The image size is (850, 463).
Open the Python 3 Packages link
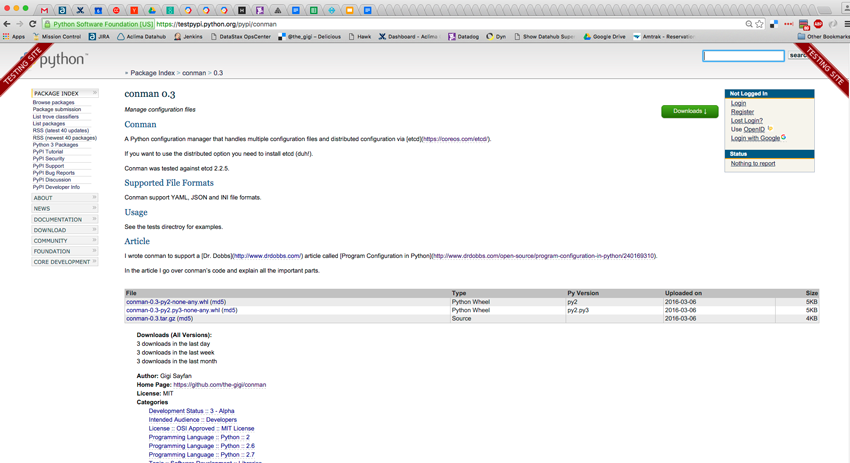(55, 145)
